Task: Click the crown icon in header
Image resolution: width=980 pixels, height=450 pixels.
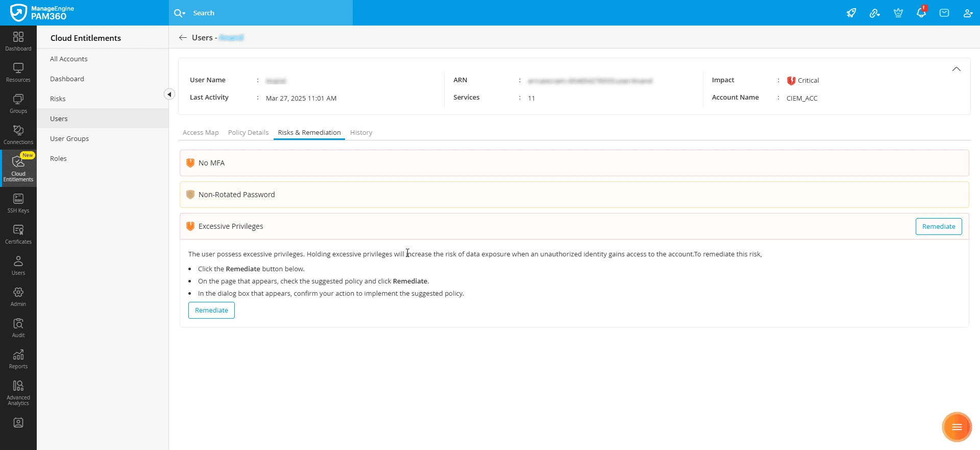Action: point(898,13)
